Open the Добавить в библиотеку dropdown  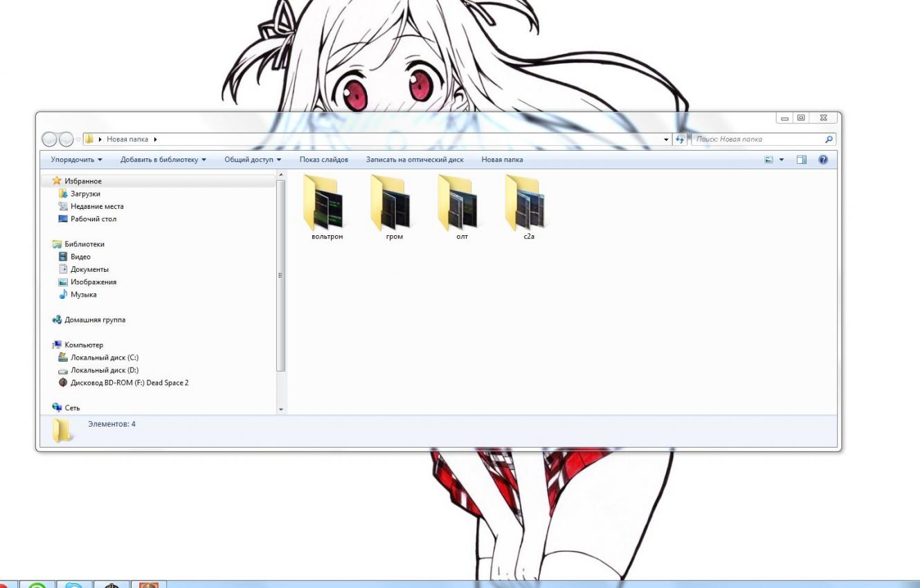[163, 160]
